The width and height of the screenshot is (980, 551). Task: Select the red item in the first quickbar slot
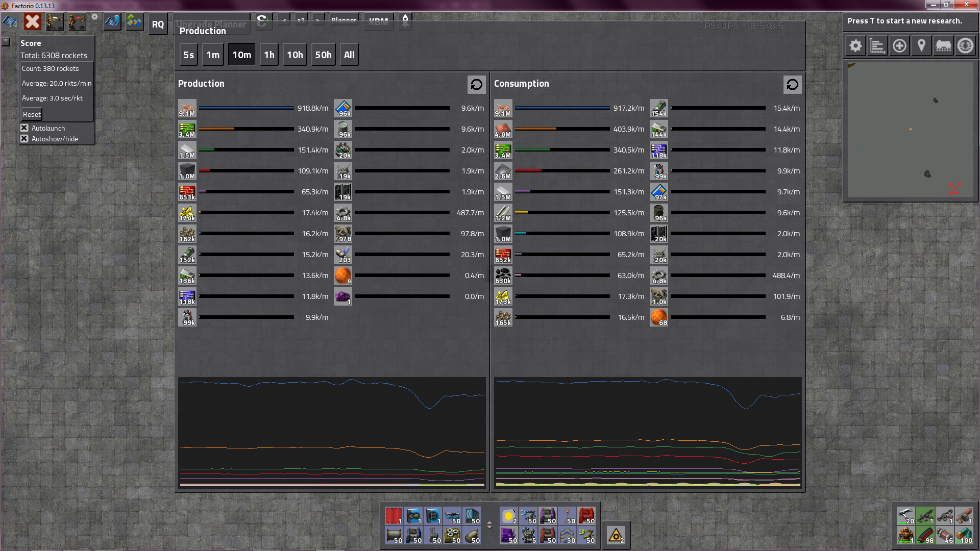click(394, 516)
